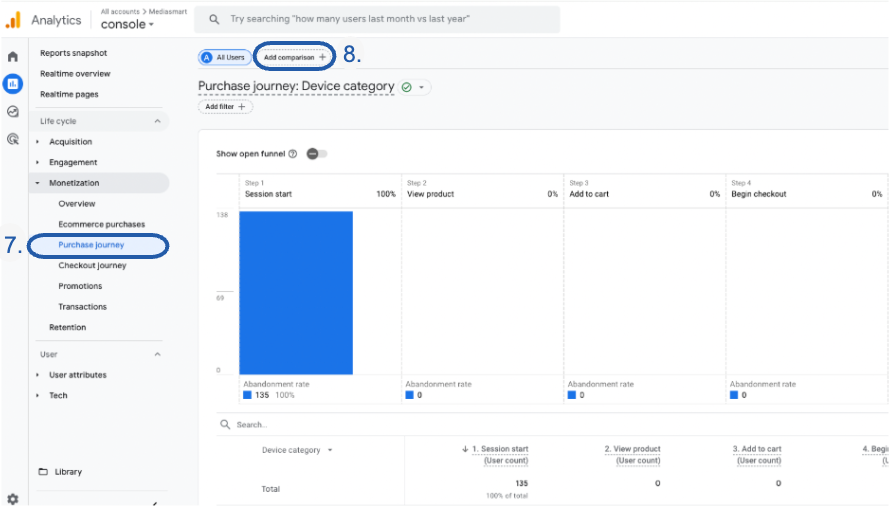Open Admin settings gear icon
Viewport: 893px width, 506px height.
pyautogui.click(x=13, y=498)
